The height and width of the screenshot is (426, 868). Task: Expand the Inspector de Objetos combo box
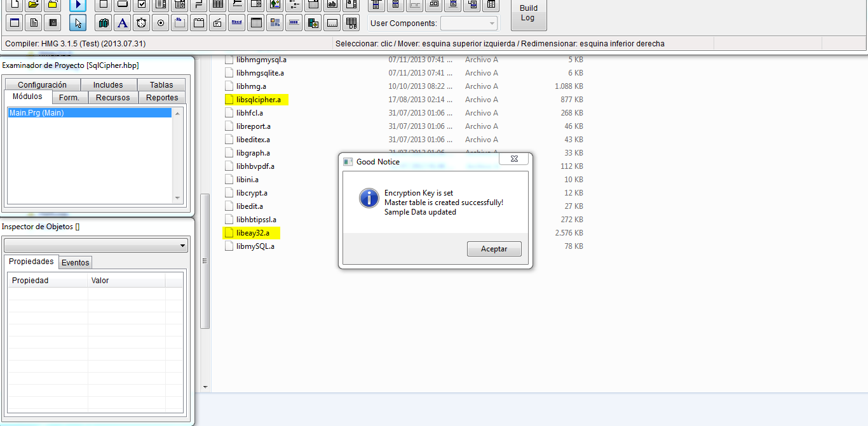point(182,246)
